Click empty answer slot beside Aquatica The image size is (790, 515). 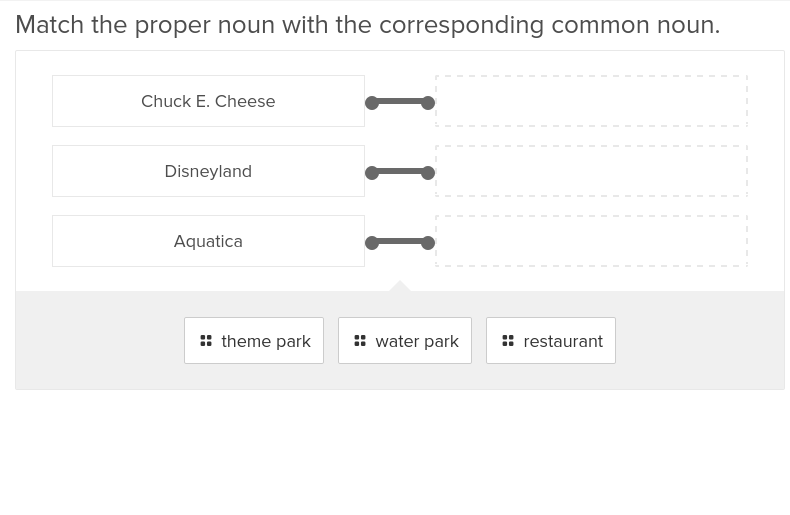tap(591, 241)
